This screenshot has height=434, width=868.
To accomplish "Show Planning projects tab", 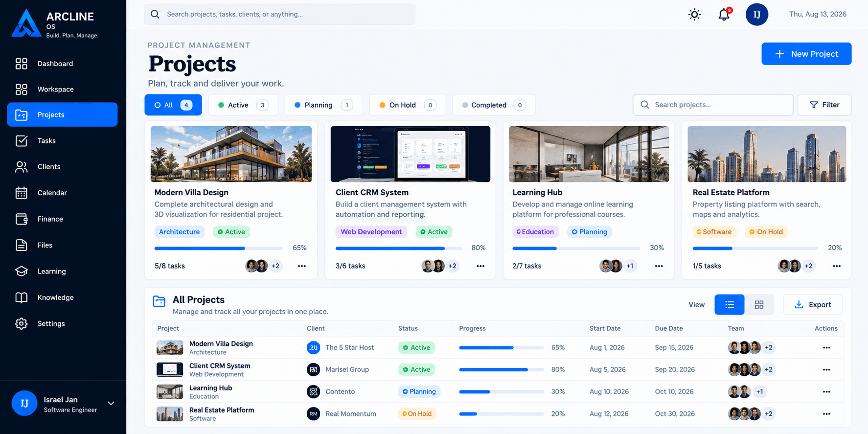I will (323, 105).
